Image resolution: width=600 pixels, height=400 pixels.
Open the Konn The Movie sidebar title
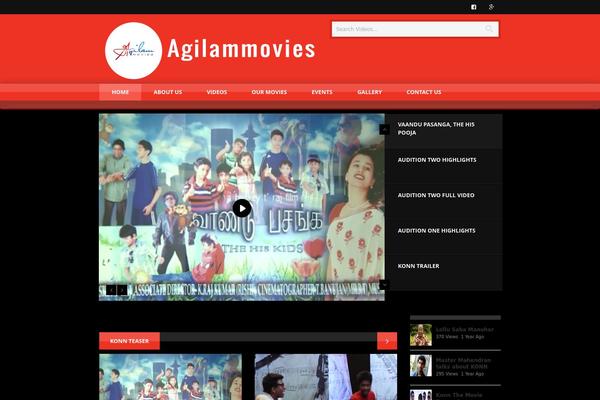[459, 395]
